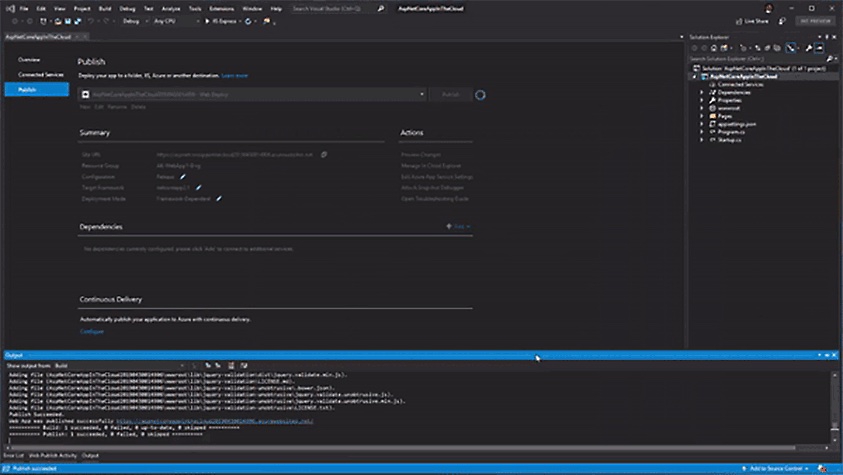Click in the Search Solution Explorer field
843x475 pixels.
[x=750, y=58]
